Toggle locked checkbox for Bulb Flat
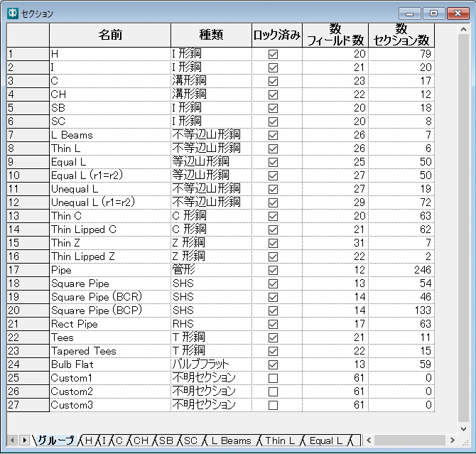Screen dimensions: 476x454 [x=273, y=364]
